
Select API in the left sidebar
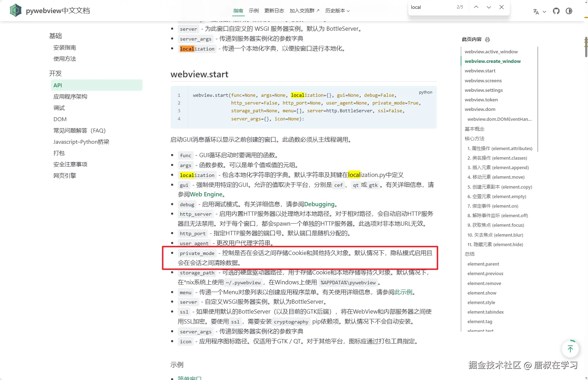point(57,85)
